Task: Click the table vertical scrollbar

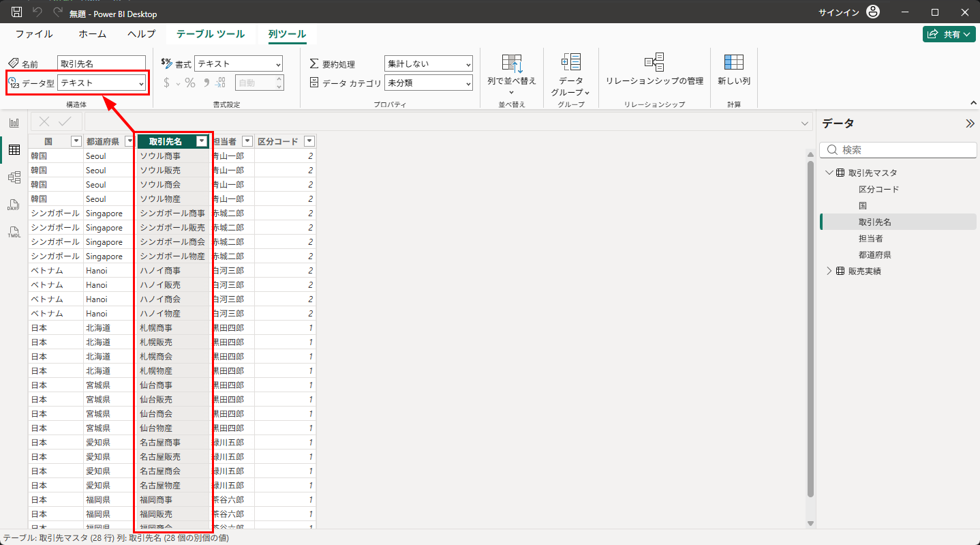Action: pyautogui.click(x=810, y=329)
